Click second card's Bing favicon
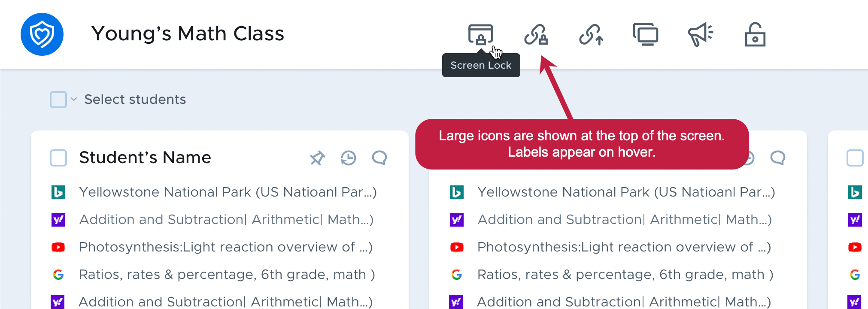868x309 pixels. pyautogui.click(x=457, y=192)
